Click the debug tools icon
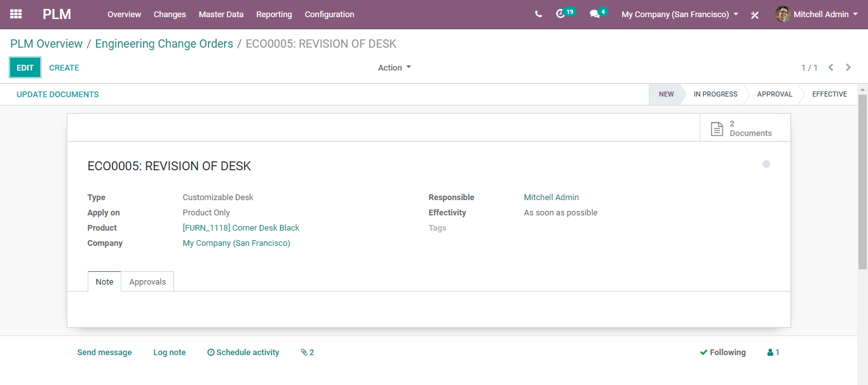The height and width of the screenshot is (385, 868). pyautogui.click(x=755, y=15)
